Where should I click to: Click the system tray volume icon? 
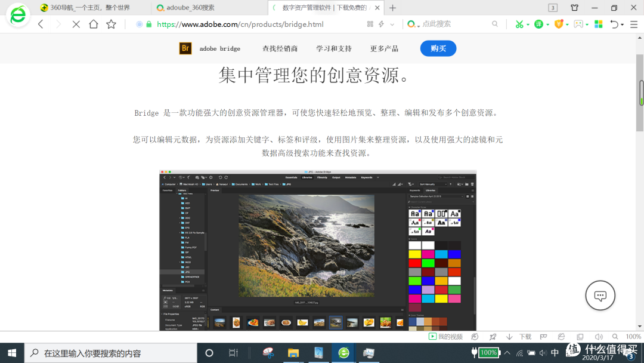pyautogui.click(x=543, y=353)
